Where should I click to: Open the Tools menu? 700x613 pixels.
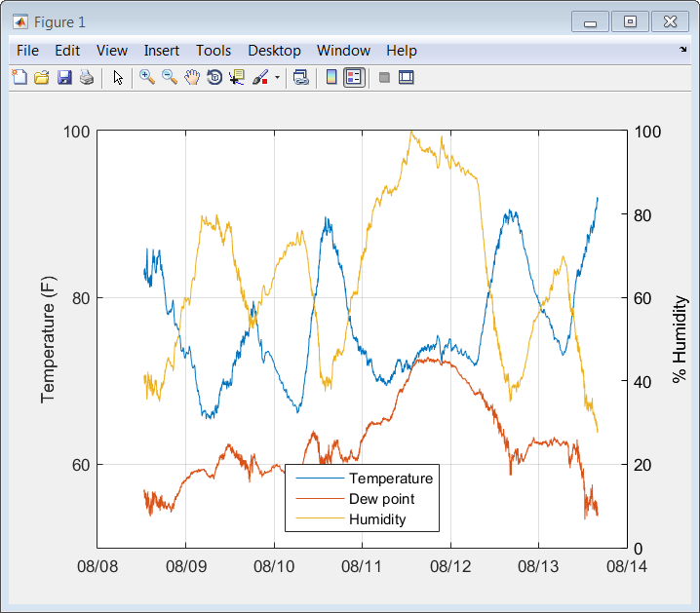coord(214,51)
